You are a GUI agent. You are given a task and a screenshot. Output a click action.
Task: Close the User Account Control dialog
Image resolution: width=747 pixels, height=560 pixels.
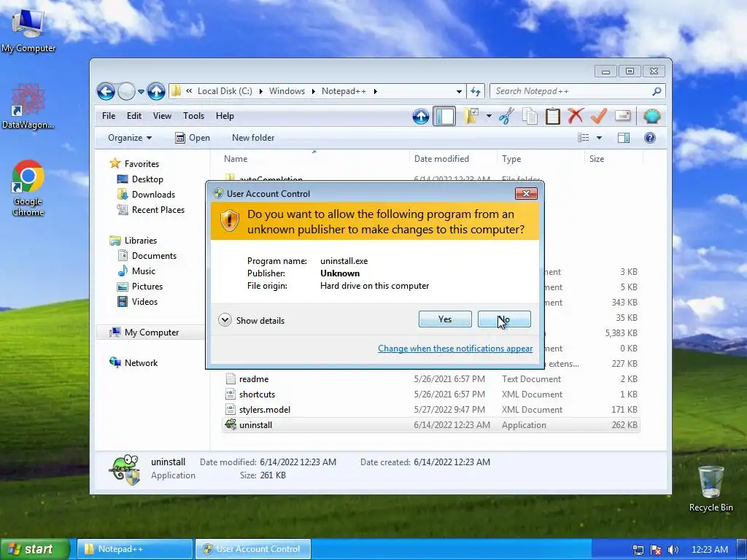point(526,193)
